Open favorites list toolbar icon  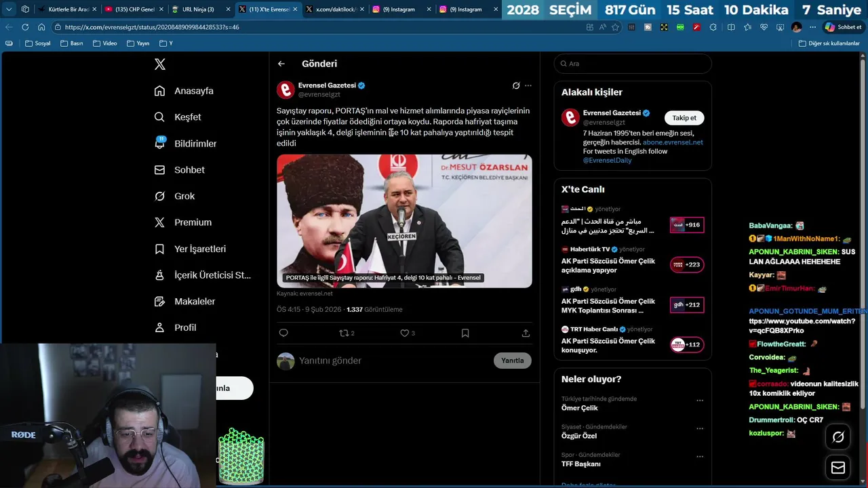[x=747, y=27]
